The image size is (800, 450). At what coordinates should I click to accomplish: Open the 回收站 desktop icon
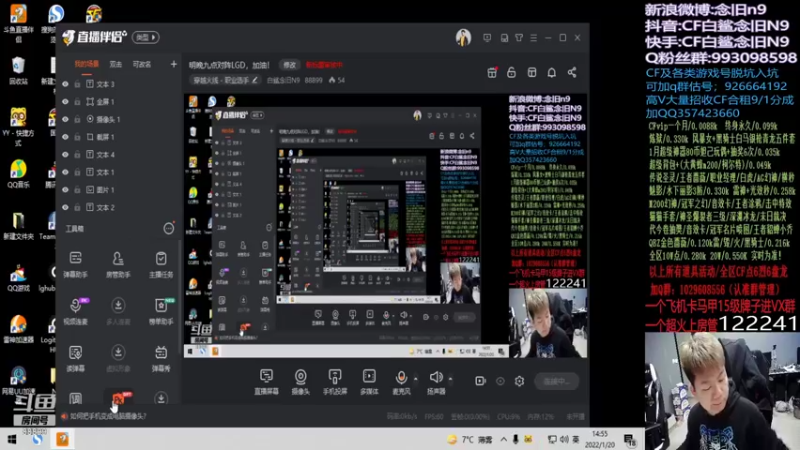pos(18,70)
